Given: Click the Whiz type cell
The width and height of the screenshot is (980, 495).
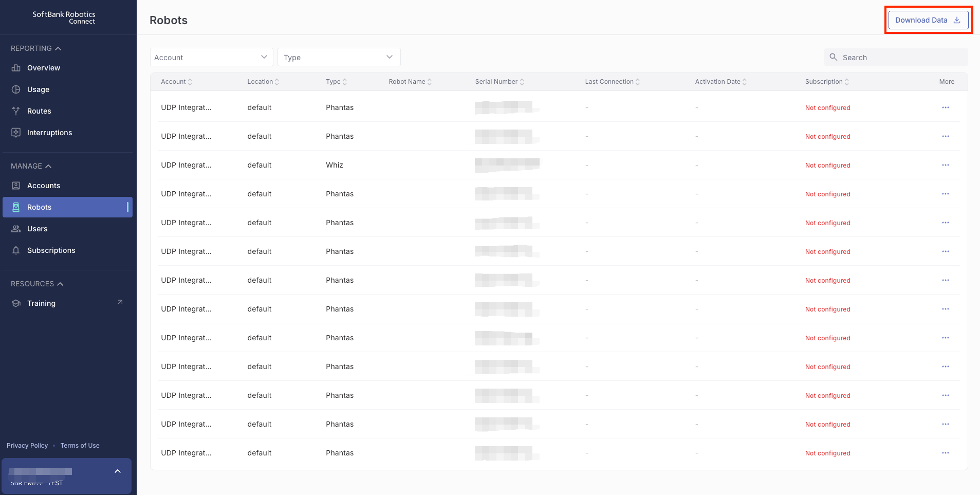Looking at the screenshot, I should click(x=335, y=165).
